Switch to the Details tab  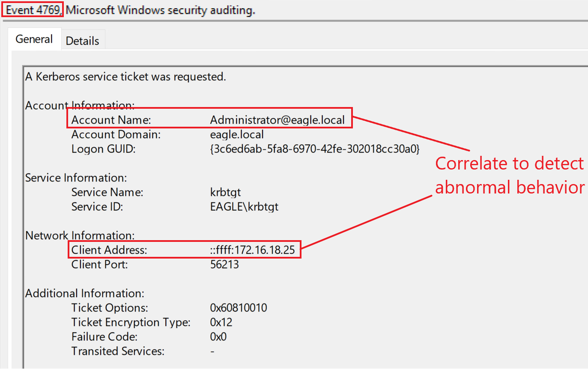click(x=83, y=41)
